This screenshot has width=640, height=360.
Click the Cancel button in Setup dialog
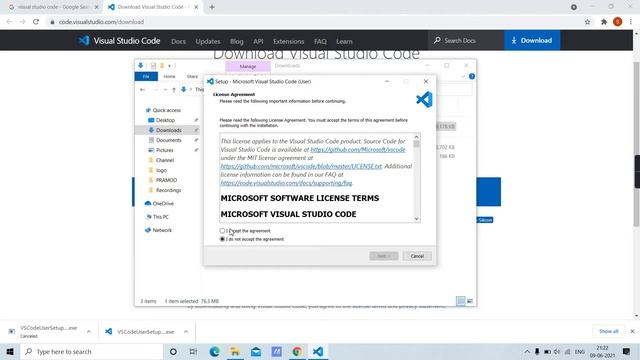point(417,256)
